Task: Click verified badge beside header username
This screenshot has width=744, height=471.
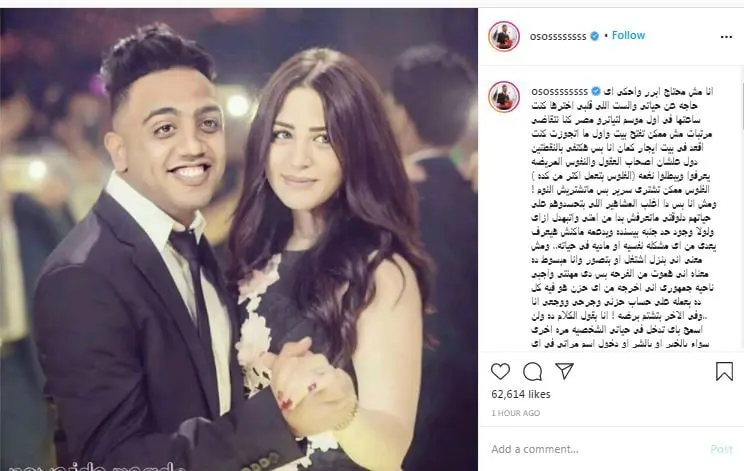Action: coord(594,36)
